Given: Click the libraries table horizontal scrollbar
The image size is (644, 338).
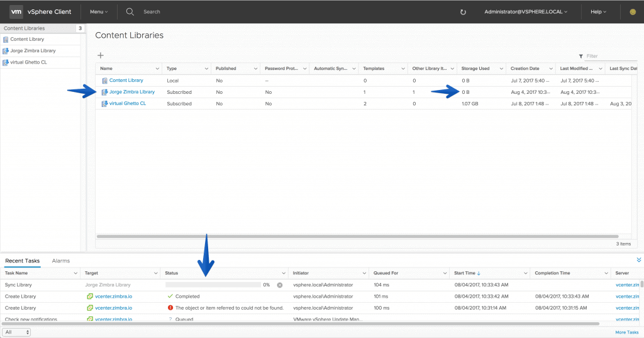Looking at the screenshot, I should (357, 237).
